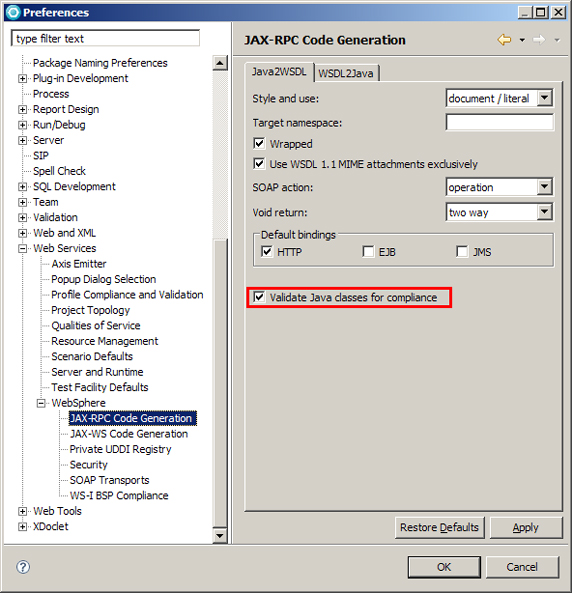This screenshot has height=593, width=572.
Task: Open SOAP Transports preferences
Action: pyautogui.click(x=109, y=480)
